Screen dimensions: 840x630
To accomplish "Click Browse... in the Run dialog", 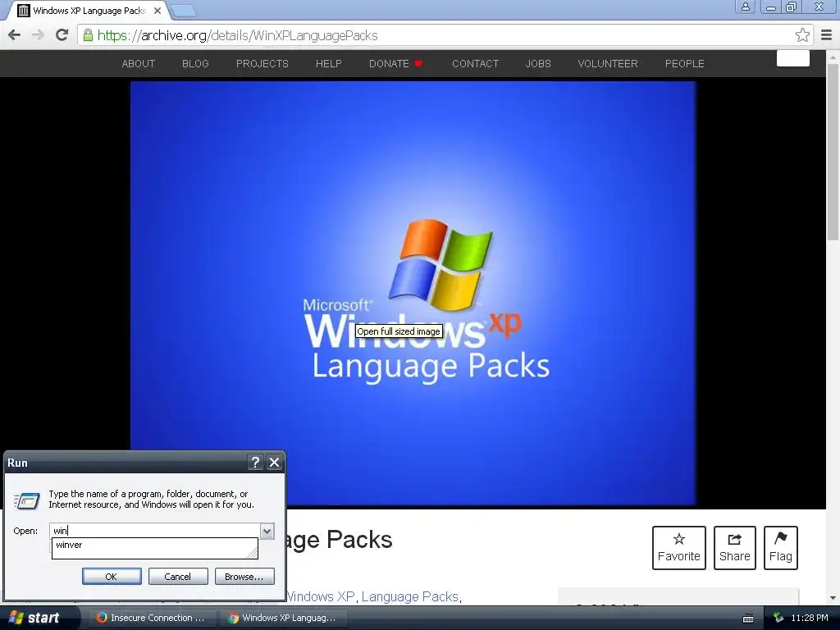I will tap(244, 577).
